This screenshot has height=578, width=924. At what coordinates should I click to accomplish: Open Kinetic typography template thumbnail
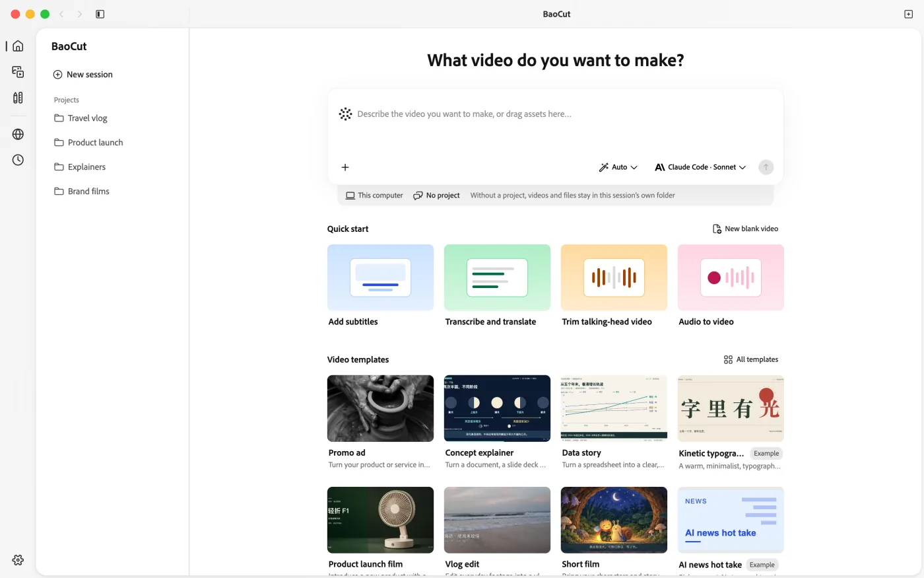point(731,408)
